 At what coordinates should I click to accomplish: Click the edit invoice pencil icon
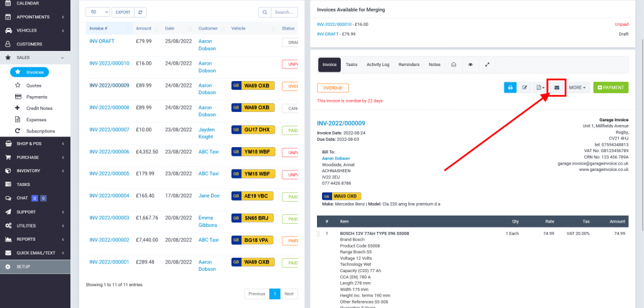tap(525, 87)
